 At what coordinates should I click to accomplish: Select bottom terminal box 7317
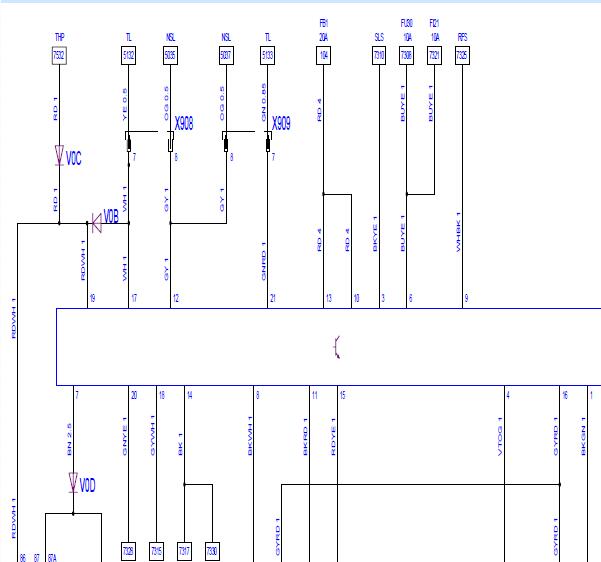click(x=184, y=551)
